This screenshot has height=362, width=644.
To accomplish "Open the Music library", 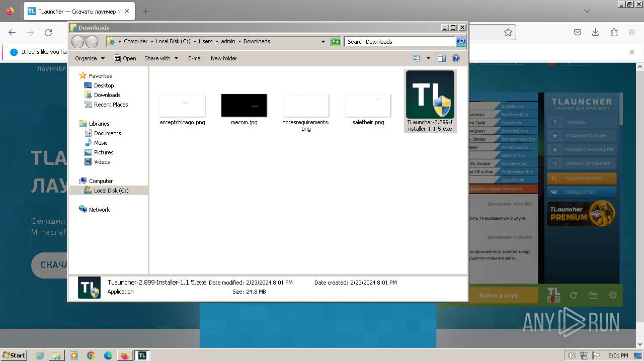I will click(101, 143).
